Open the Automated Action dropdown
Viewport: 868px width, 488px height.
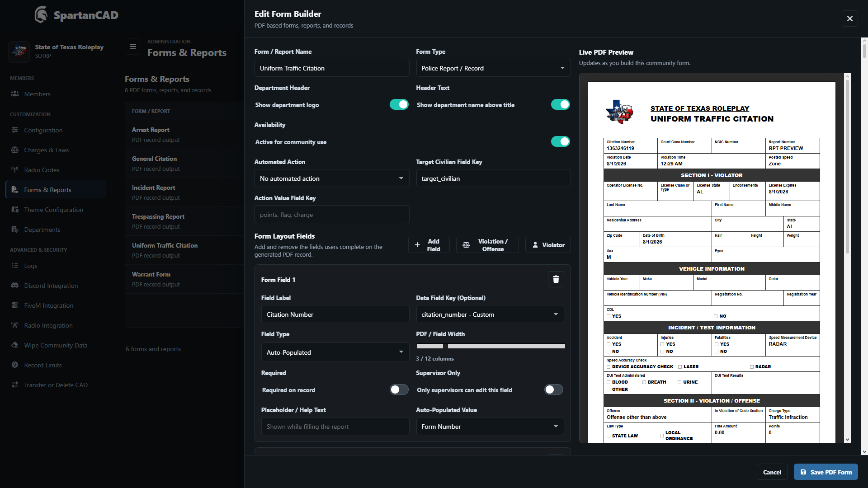coord(332,178)
